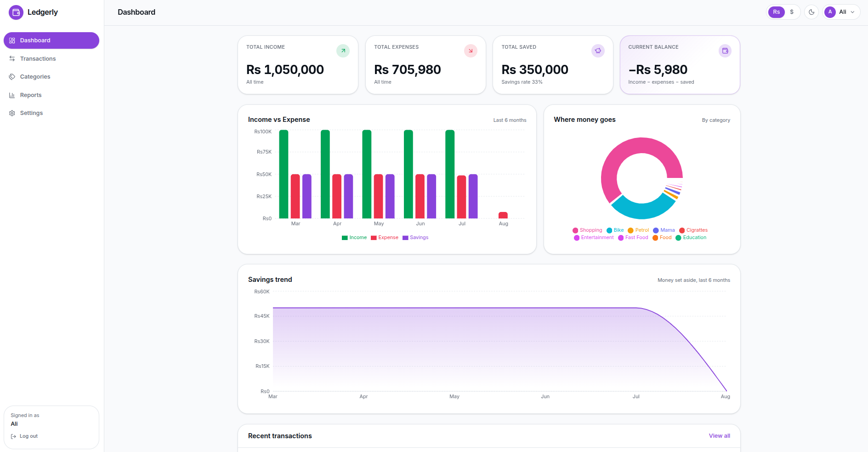Click the Shopping pink legend swatch
The height and width of the screenshot is (452, 868).
[575, 230]
